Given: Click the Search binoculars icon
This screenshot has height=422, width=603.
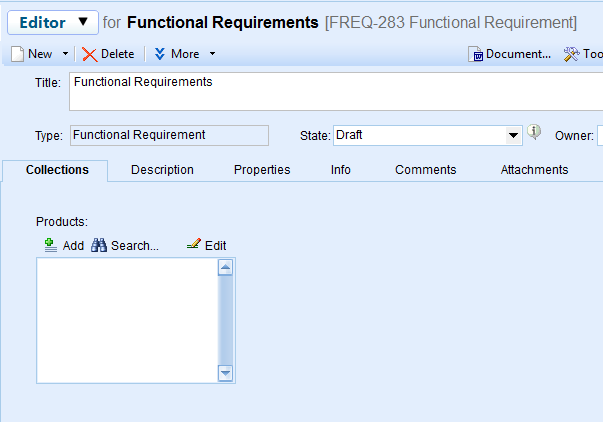Looking at the screenshot, I should tap(99, 245).
